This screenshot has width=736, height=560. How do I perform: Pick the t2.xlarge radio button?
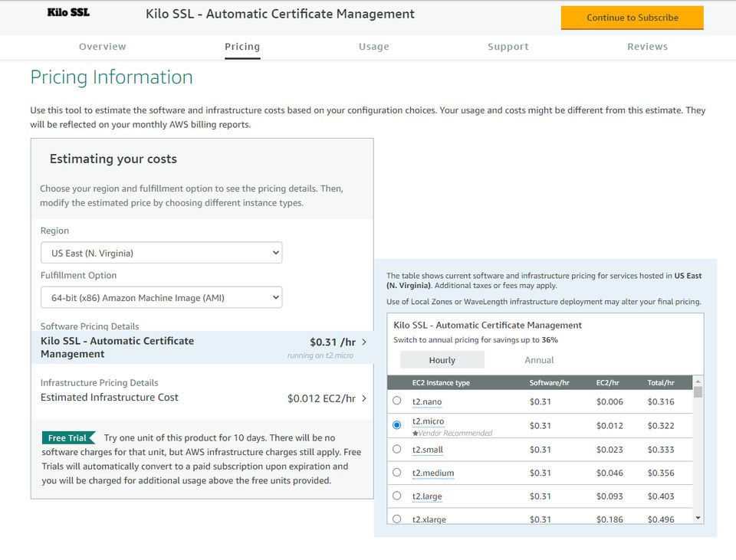click(397, 519)
